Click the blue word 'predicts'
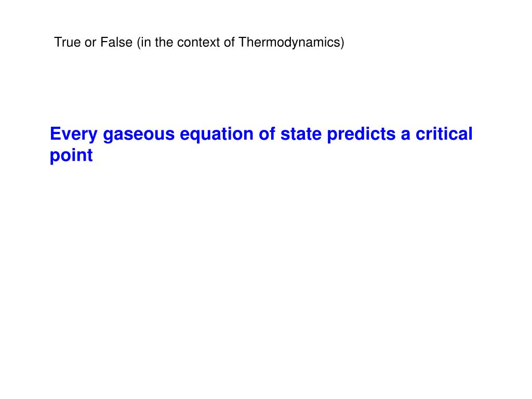Screen dimensions: 532x399 [361, 135]
